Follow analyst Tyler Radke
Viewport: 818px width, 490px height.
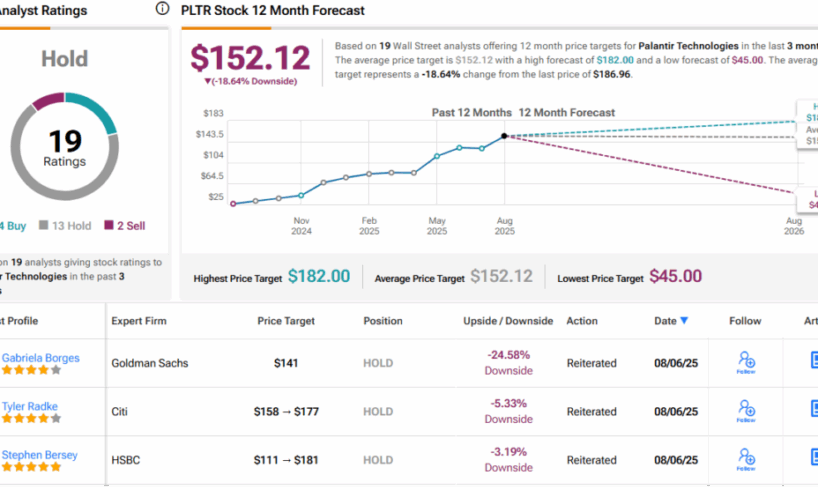click(x=745, y=409)
